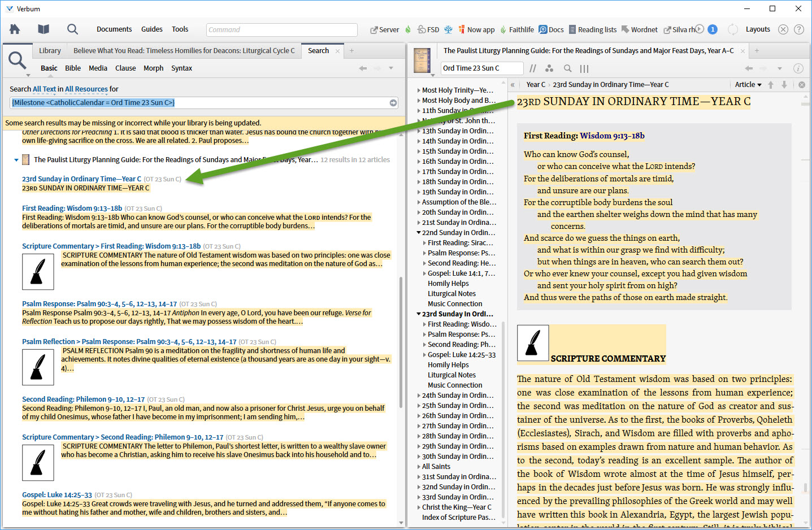Open the Library book icon

coord(44,29)
